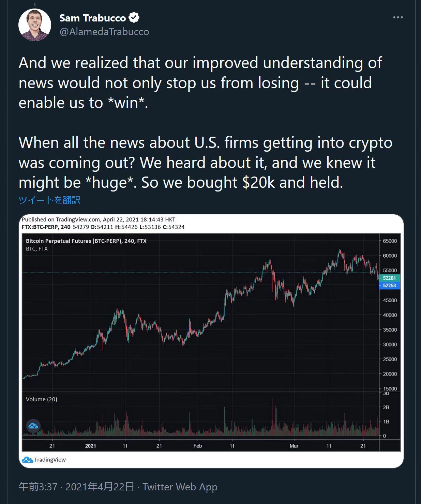Viewport: 421px width, 504px height.
Task: Click the Mar marker on the time axis
Action: tap(294, 446)
